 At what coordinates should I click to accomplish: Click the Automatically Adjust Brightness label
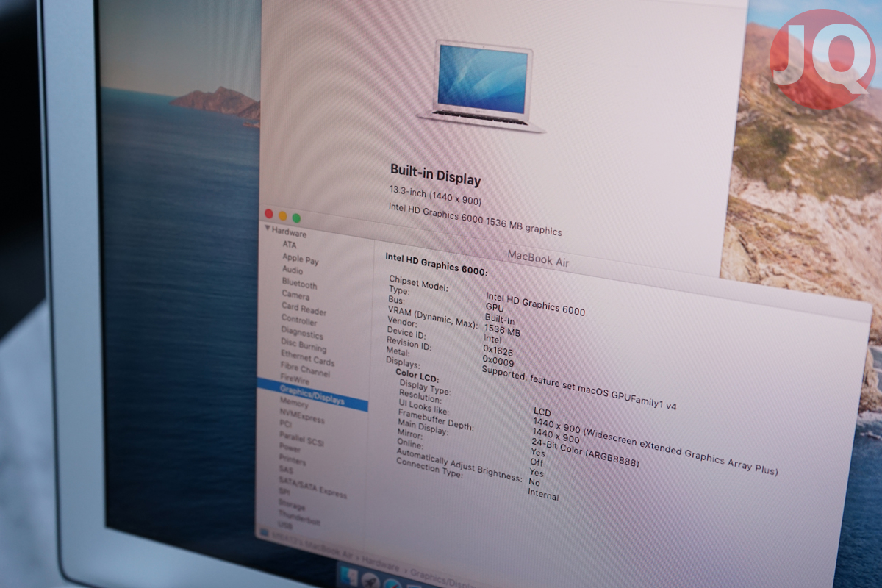point(459,464)
